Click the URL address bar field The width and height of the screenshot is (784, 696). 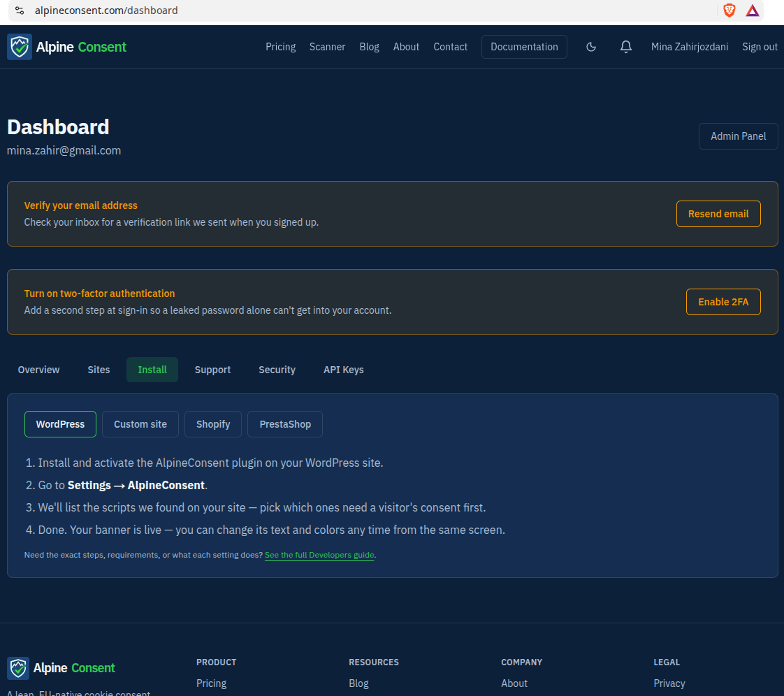point(370,10)
